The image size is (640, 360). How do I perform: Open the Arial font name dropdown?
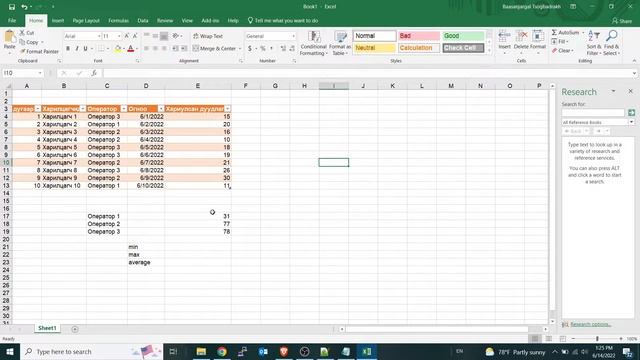point(98,36)
